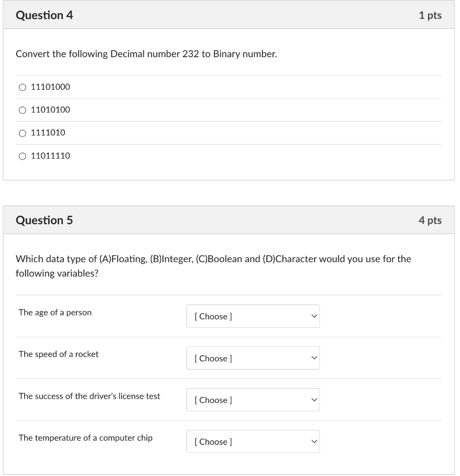This screenshot has height=476, width=460.
Task: Click the chevron arrow for age of a person
Action: (314, 316)
